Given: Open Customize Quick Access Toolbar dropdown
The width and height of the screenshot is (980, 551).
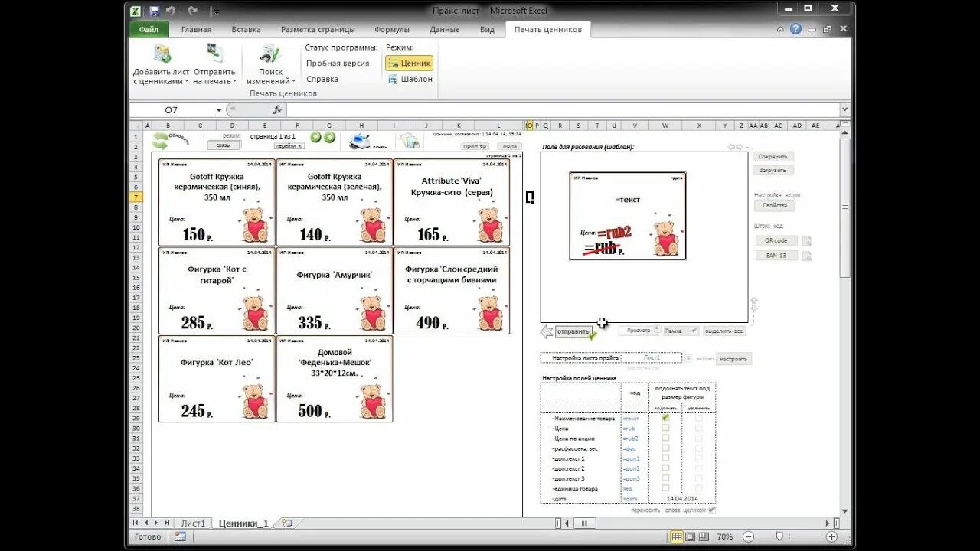Looking at the screenshot, I should click(217, 11).
